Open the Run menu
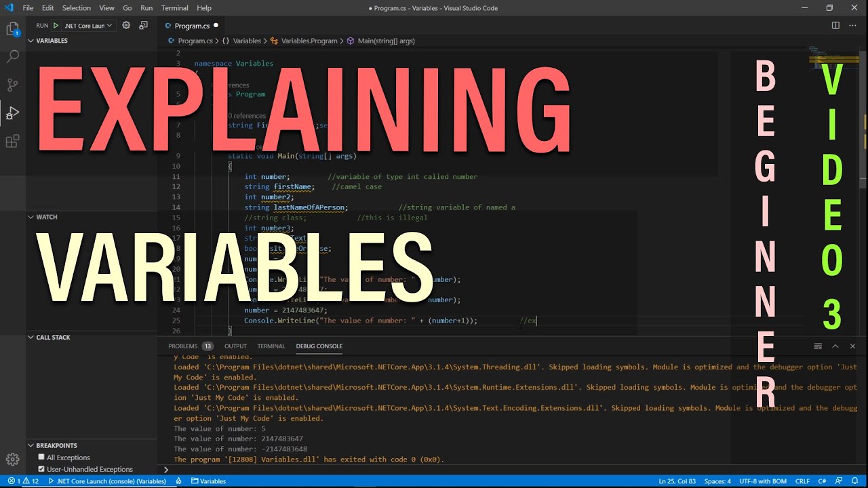Screen dimensions: 868x488 [146, 8]
